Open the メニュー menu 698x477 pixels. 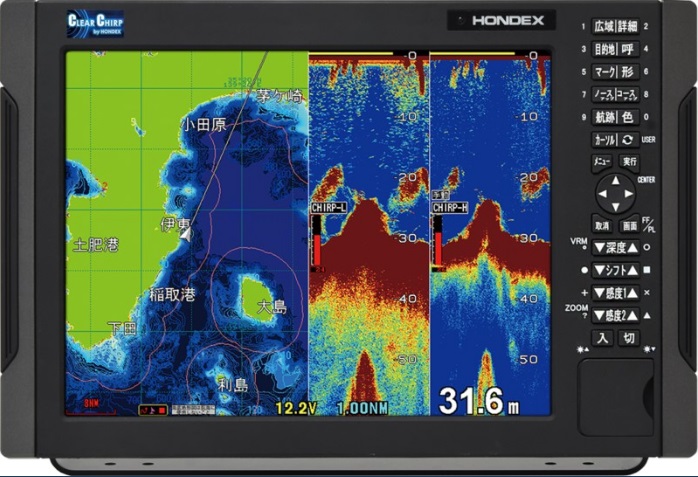(x=601, y=162)
